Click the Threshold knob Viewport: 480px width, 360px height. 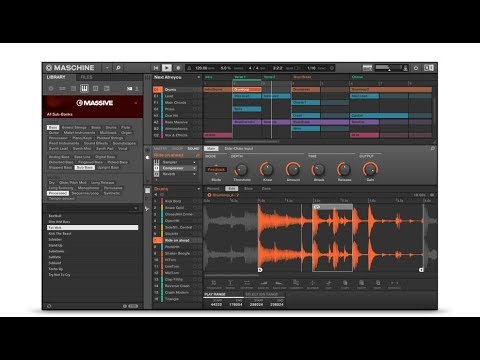point(241,170)
